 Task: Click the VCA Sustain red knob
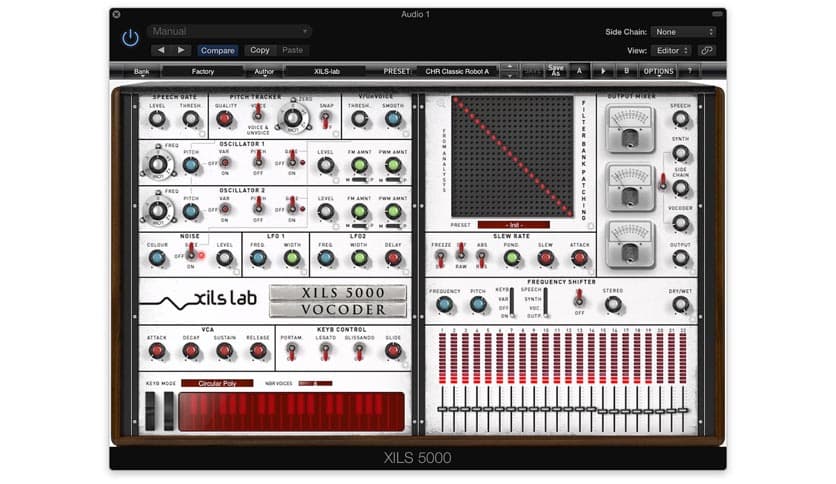(224, 351)
